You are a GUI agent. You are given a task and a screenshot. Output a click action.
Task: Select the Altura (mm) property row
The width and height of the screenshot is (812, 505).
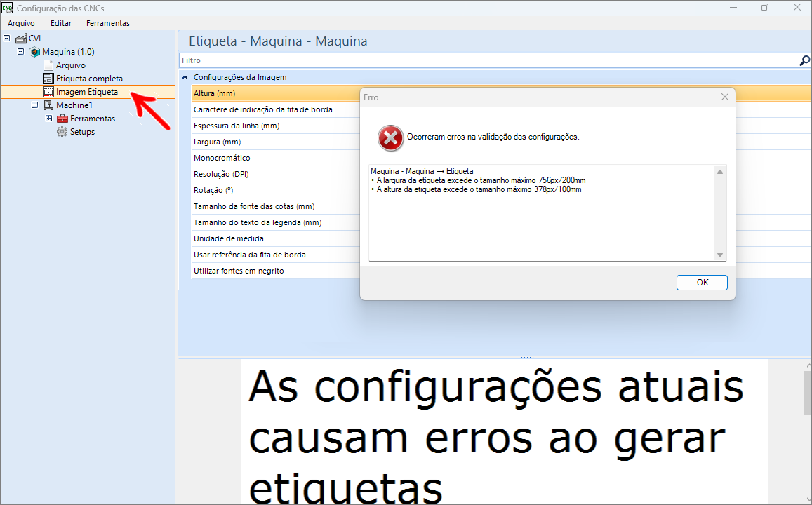[276, 94]
